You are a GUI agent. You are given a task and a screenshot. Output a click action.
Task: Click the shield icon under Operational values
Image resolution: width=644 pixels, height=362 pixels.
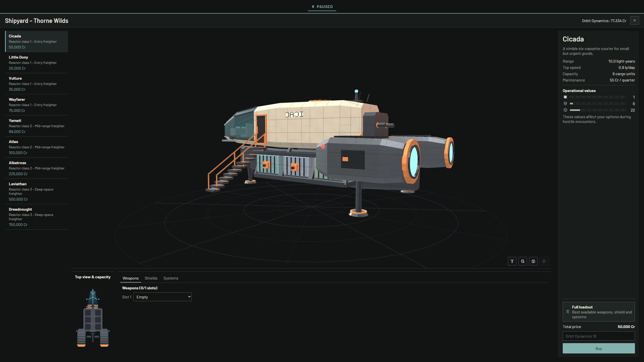click(565, 104)
